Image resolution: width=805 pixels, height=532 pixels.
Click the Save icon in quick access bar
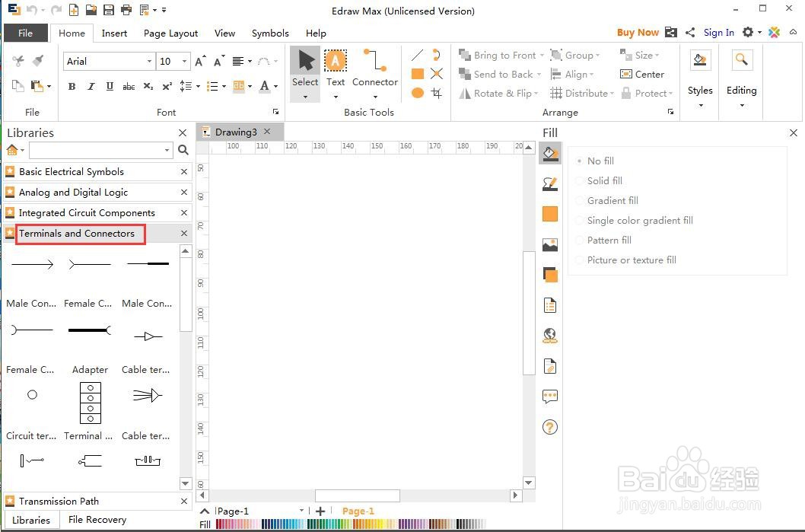pos(108,10)
